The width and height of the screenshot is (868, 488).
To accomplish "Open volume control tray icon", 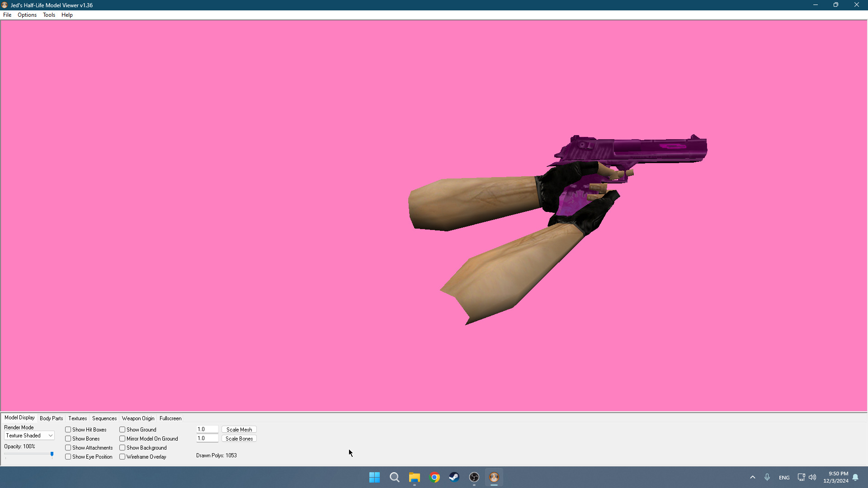I will [x=812, y=477].
